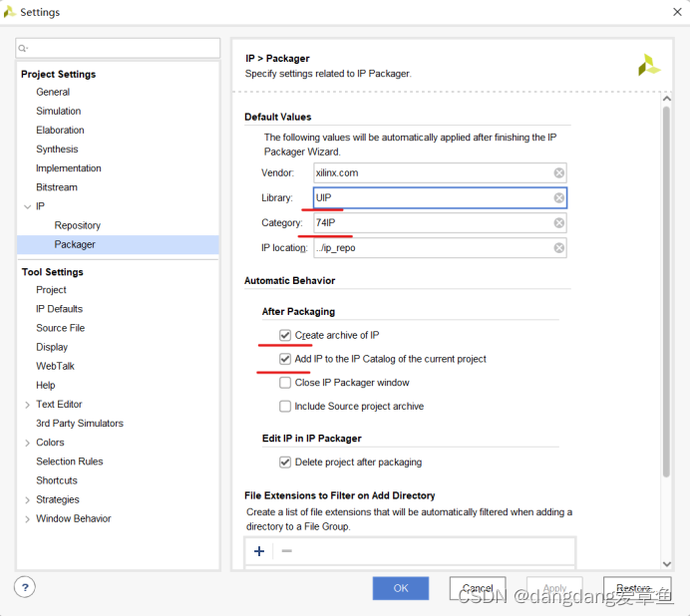Select Simulation in the settings tree
Viewport: 690px width, 616px height.
click(59, 111)
